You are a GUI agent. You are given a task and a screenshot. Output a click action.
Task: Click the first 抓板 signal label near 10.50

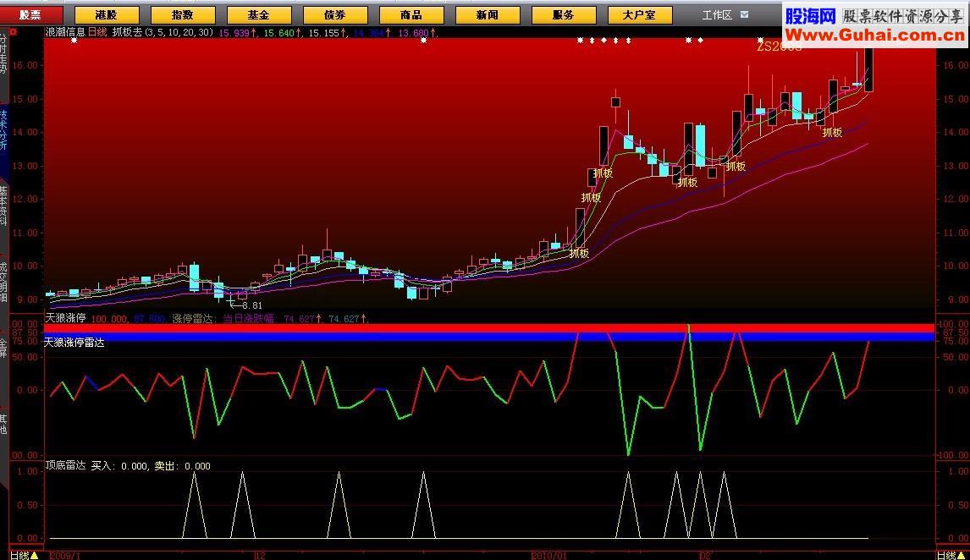(579, 253)
